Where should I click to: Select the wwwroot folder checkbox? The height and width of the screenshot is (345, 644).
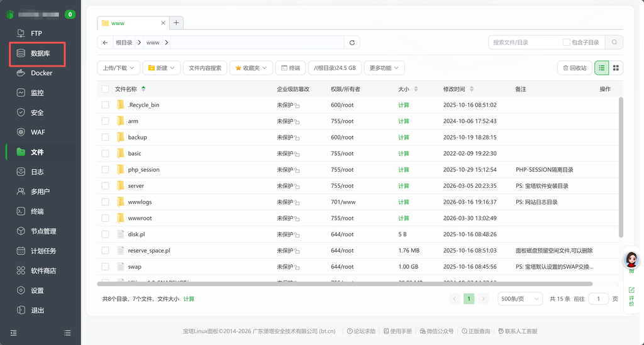click(105, 218)
